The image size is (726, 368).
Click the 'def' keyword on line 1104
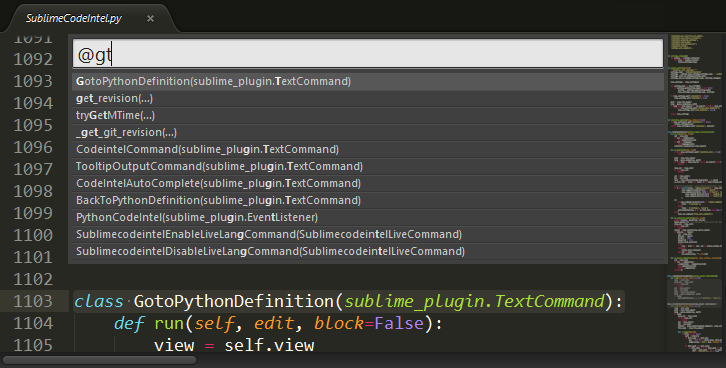(129, 323)
